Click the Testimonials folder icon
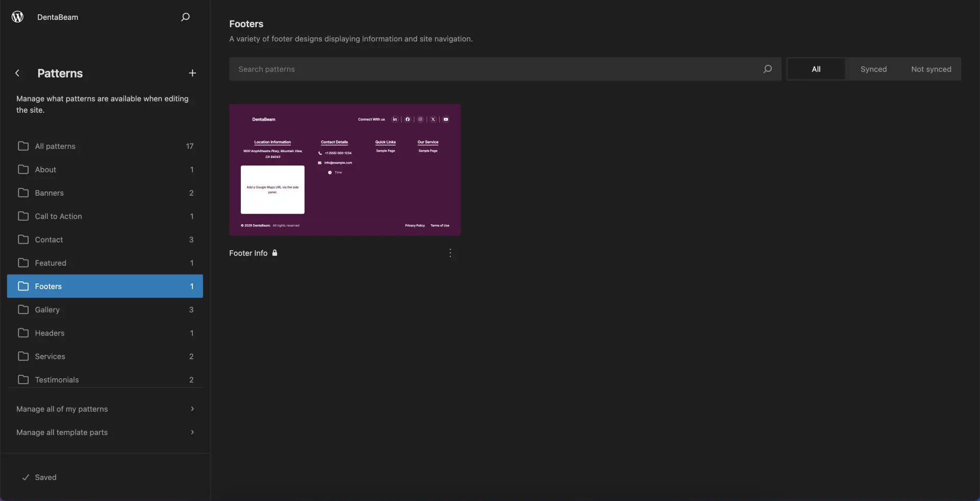 pos(23,379)
